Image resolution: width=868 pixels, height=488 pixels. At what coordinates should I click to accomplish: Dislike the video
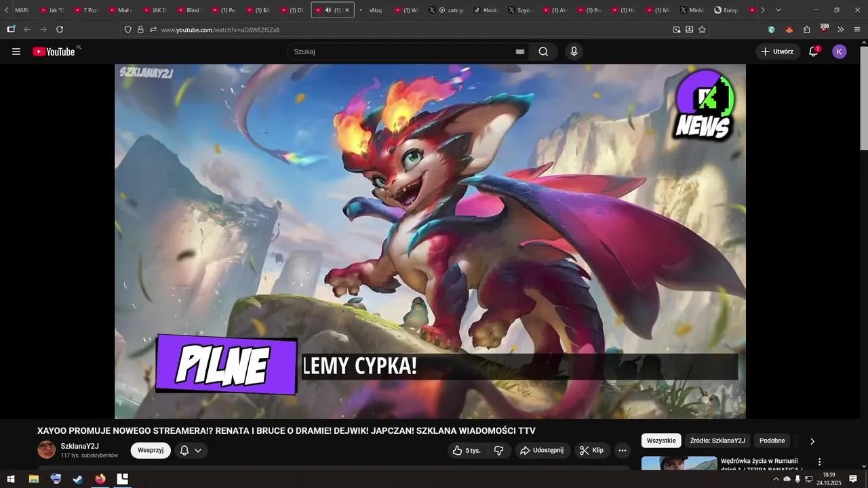(x=498, y=450)
